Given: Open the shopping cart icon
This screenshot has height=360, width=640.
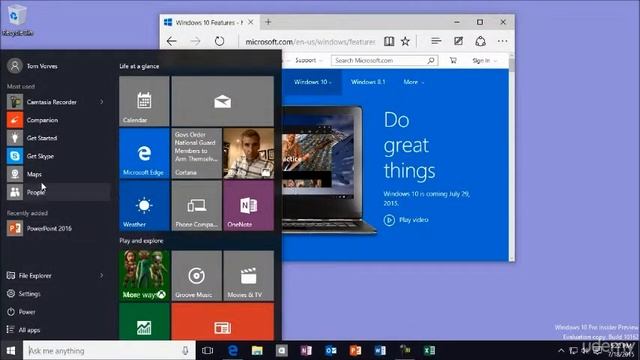Looking at the screenshot, I should (453, 60).
